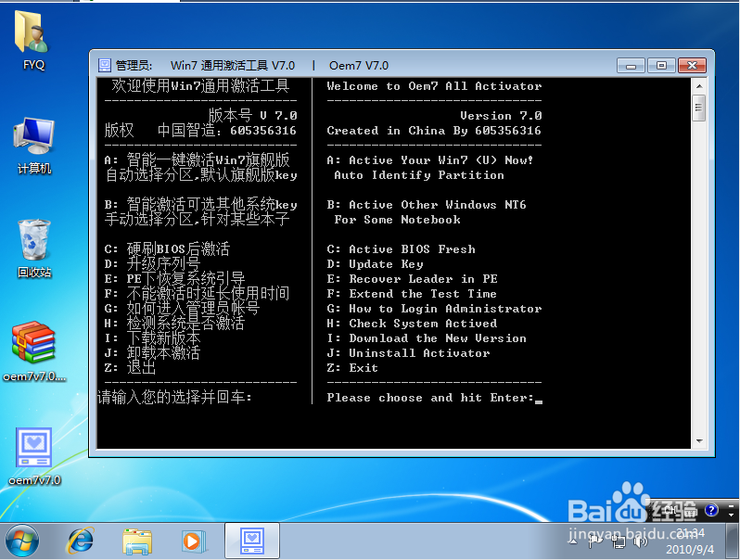Open the Windows Start orb
740x560 pixels.
pos(21,541)
